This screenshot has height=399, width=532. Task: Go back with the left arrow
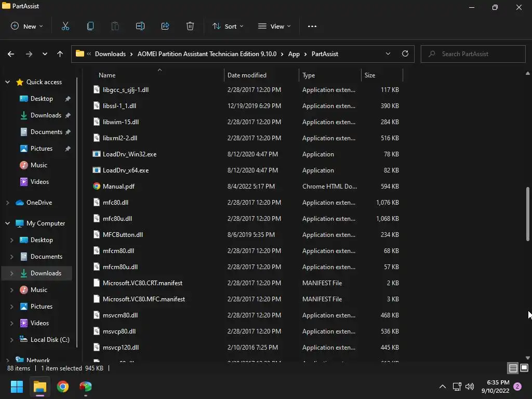(x=11, y=54)
